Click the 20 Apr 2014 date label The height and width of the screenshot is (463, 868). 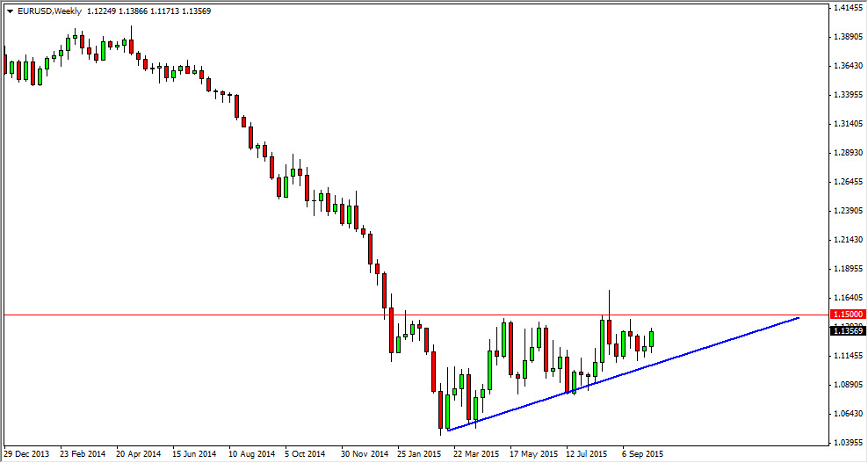point(139,454)
